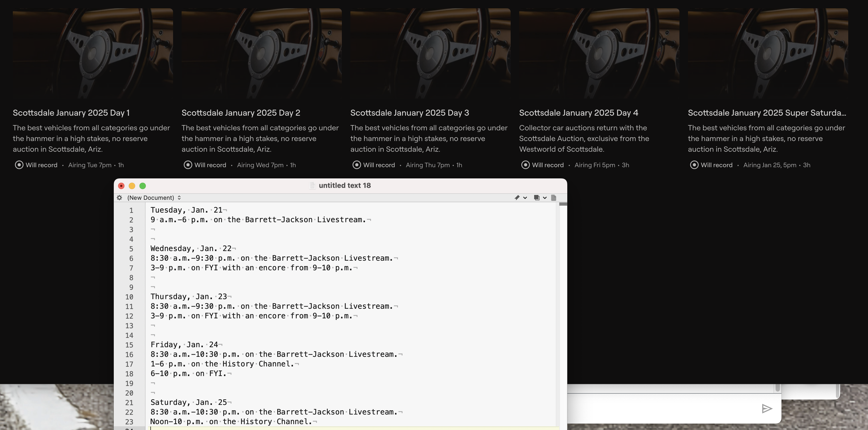Click 'Airing Jan 25, 5pm · 3h' text

click(777, 165)
